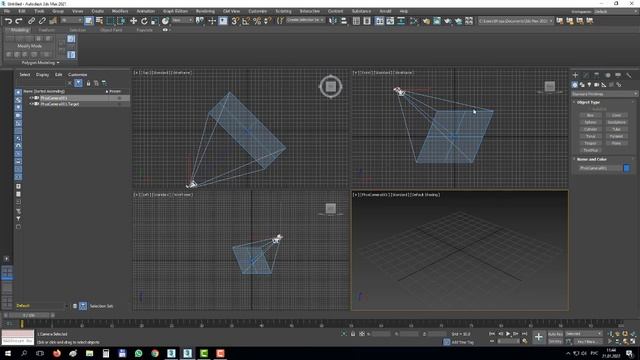Viewport: 640px width, 360px height.
Task: Click the time slider handle
Action: (x=29, y=316)
